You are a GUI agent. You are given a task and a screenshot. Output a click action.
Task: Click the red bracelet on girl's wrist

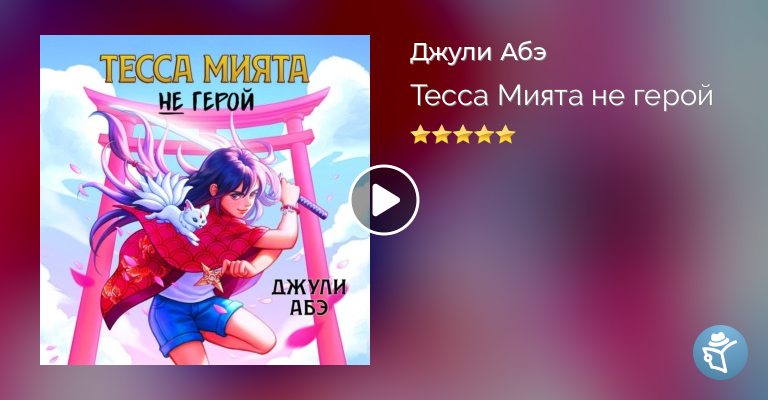(288, 210)
